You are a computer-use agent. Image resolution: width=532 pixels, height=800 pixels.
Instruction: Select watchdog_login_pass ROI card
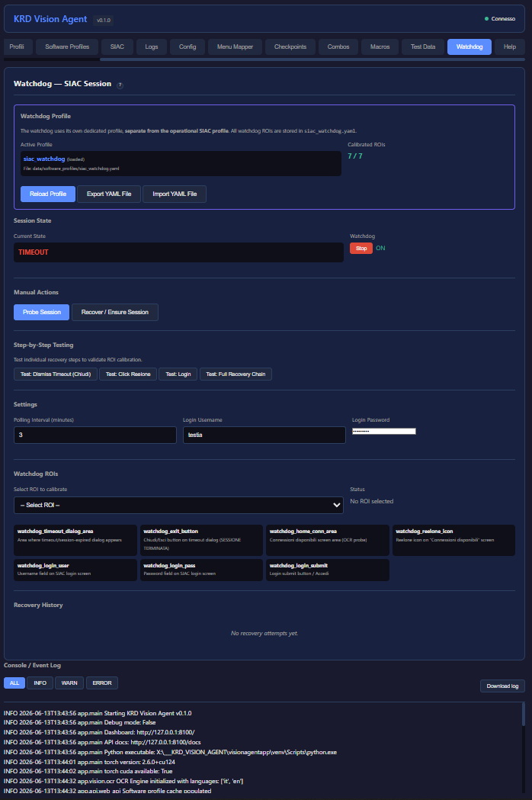click(x=201, y=570)
